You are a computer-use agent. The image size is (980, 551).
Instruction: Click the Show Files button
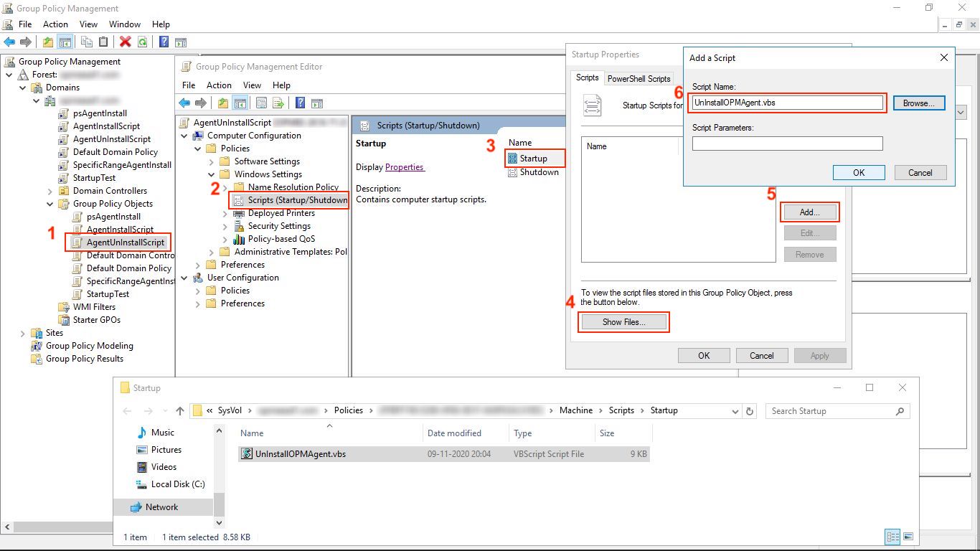point(623,322)
